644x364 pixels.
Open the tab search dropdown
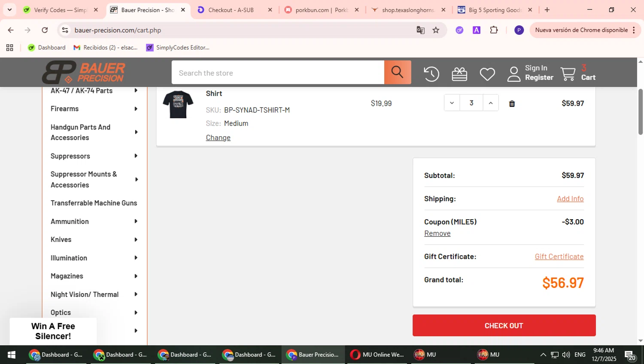click(9, 10)
